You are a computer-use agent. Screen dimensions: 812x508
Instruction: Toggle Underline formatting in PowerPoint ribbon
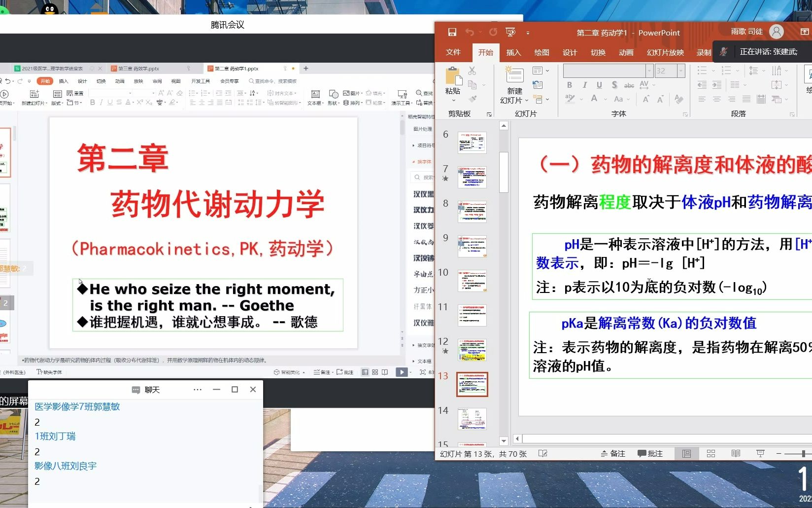pos(599,85)
